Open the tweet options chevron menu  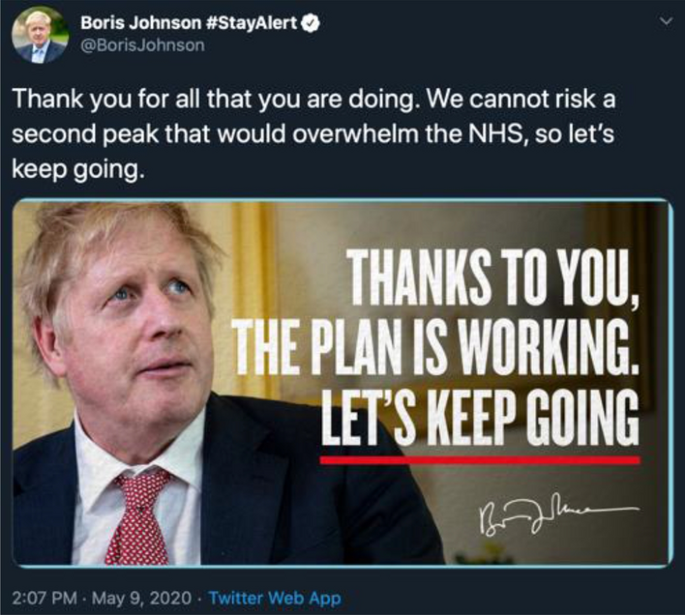[x=666, y=21]
